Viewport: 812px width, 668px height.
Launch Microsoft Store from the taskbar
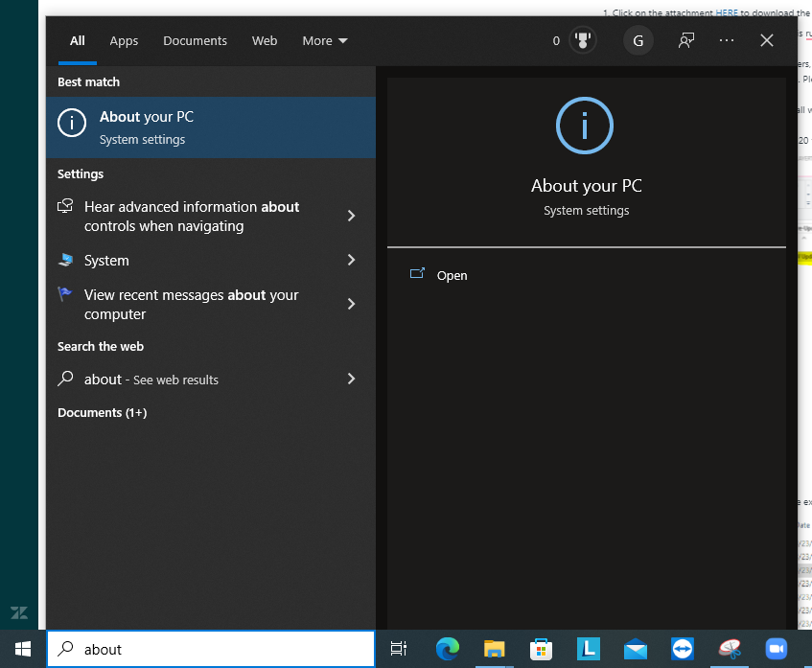[542, 649]
